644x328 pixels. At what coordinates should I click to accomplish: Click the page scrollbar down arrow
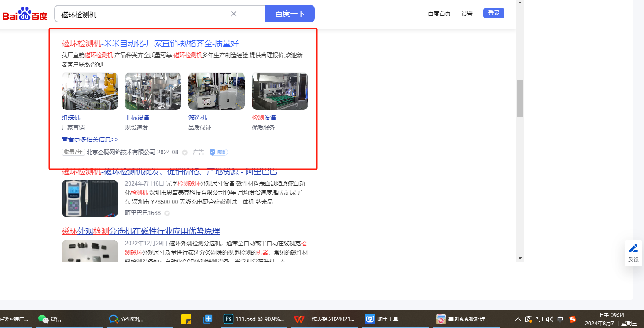coord(520,258)
